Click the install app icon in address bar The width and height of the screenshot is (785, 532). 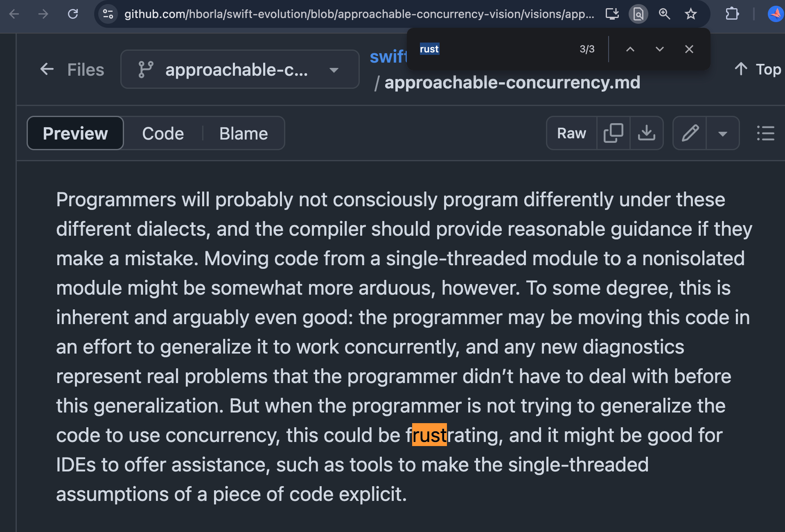612,14
